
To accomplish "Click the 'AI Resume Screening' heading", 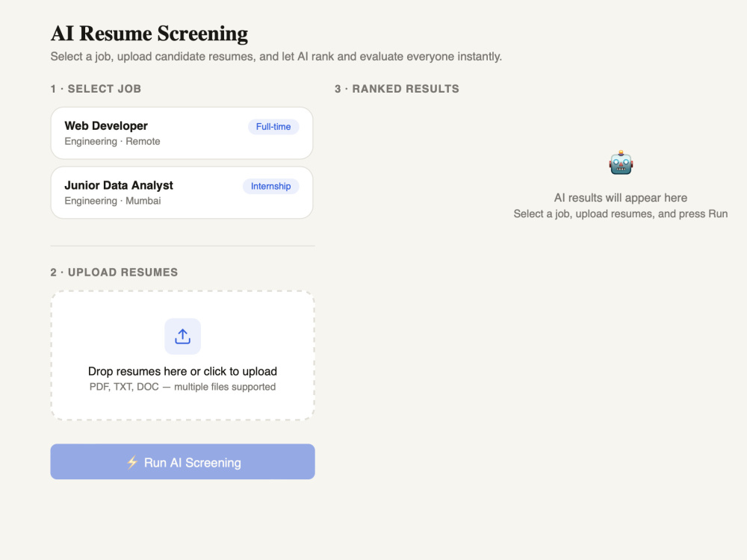I will (x=149, y=34).
